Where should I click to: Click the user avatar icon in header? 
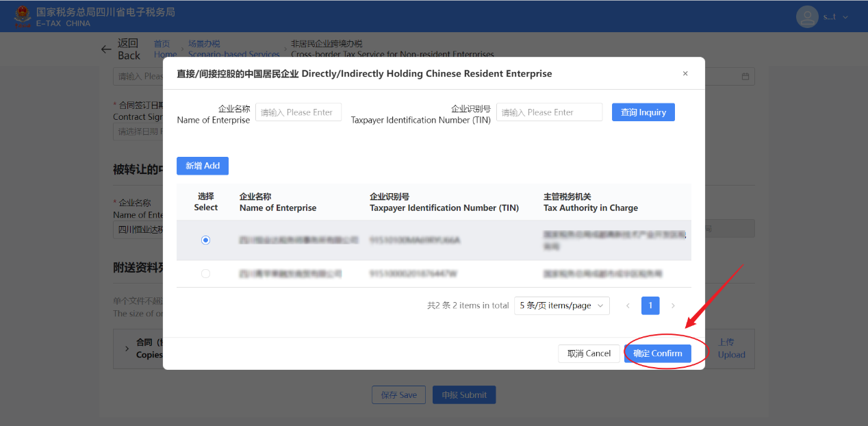click(808, 16)
